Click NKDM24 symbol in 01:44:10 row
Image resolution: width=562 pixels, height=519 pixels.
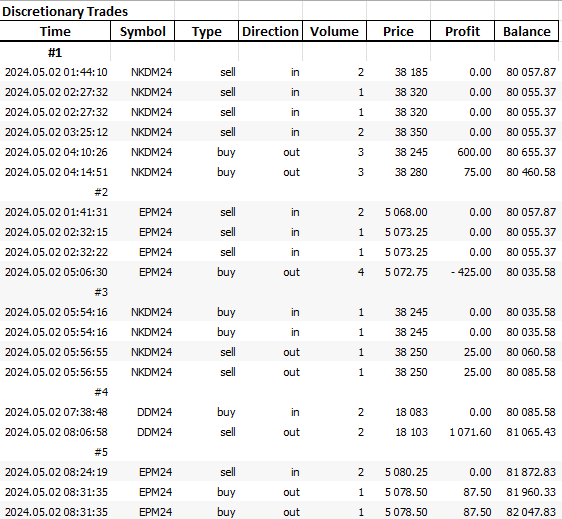[x=151, y=72]
